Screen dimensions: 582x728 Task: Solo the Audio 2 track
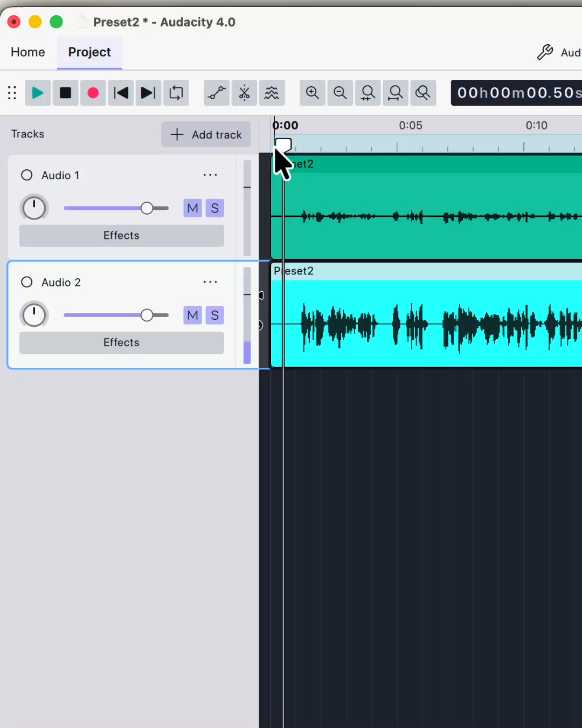point(214,315)
